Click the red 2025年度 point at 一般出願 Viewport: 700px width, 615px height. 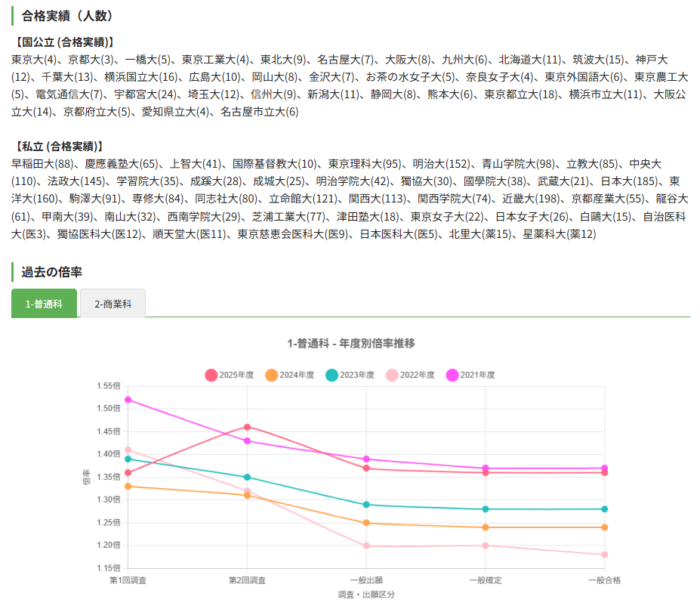(x=366, y=468)
